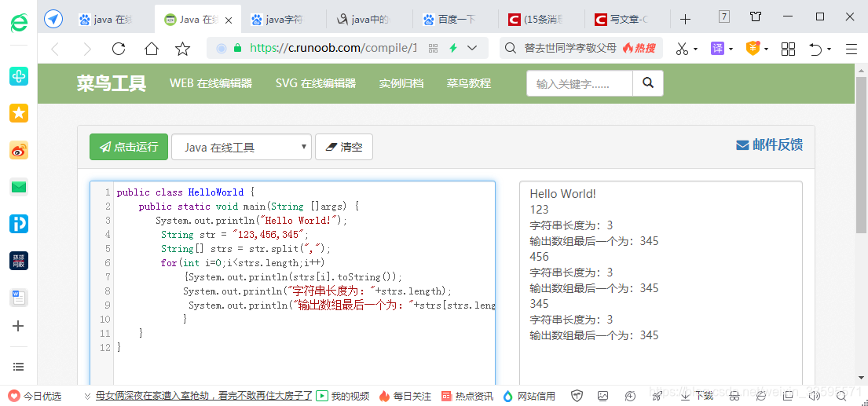Go back to previous page
Viewport: 868px width, 406px height.
[x=55, y=49]
